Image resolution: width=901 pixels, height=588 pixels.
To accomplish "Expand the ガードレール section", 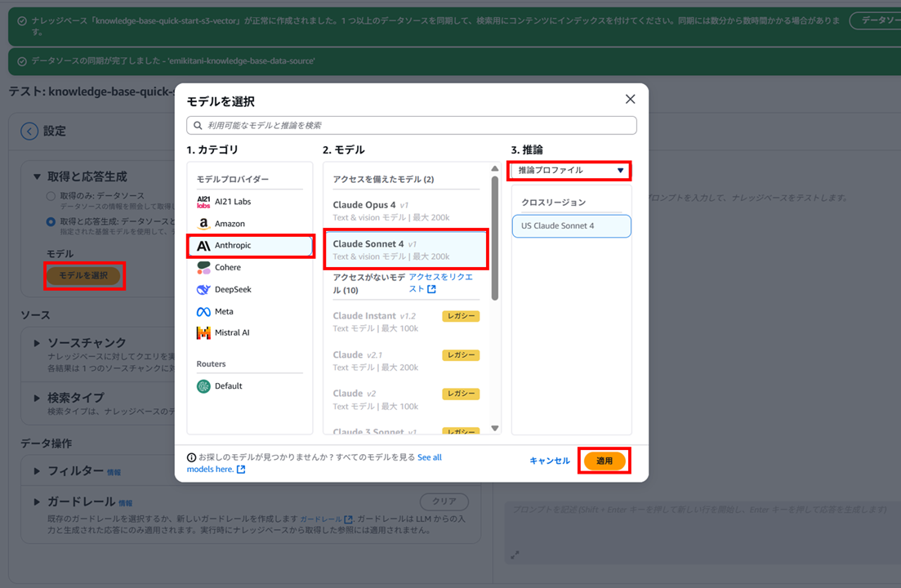I will click(x=37, y=502).
